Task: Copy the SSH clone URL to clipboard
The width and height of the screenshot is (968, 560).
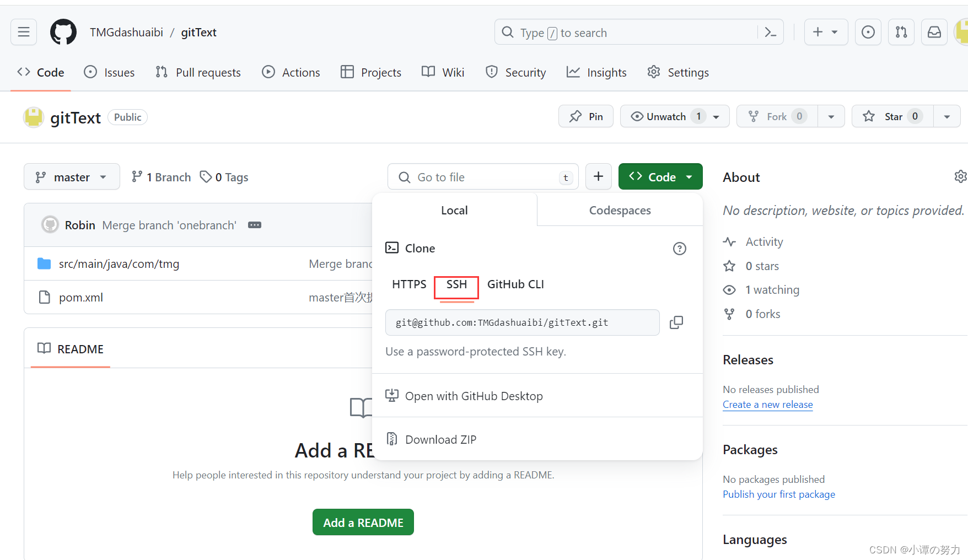Action: pos(676,322)
